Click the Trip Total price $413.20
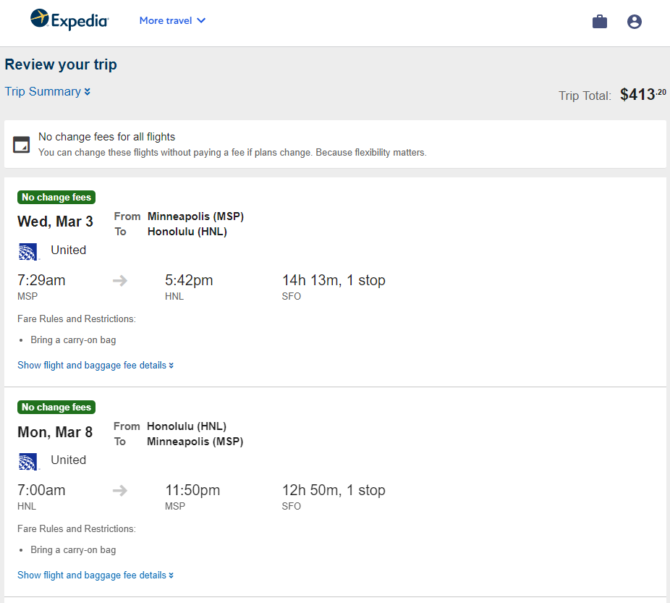Image resolution: width=670 pixels, height=603 pixels. 642,95
